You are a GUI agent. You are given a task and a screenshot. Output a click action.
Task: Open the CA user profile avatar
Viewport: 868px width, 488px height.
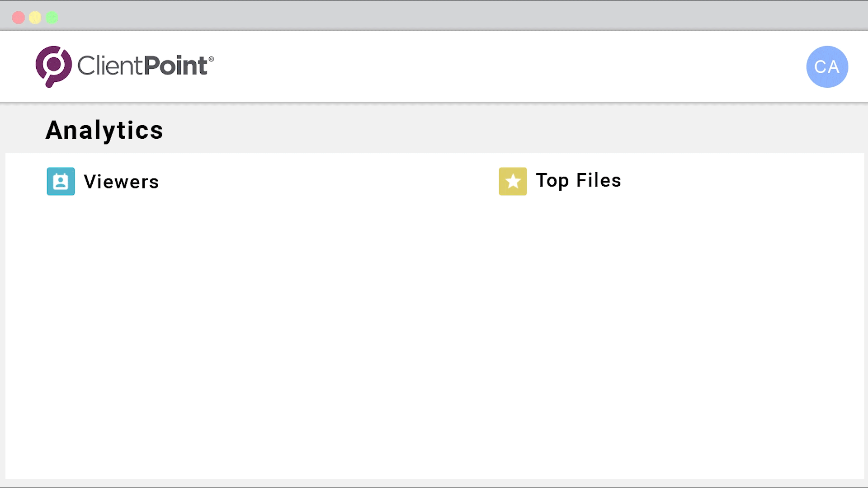click(827, 67)
